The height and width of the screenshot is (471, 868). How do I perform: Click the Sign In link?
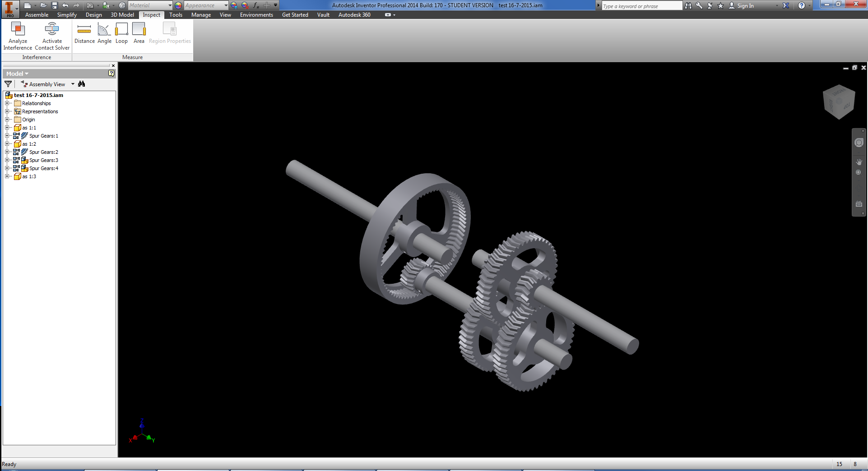745,6
